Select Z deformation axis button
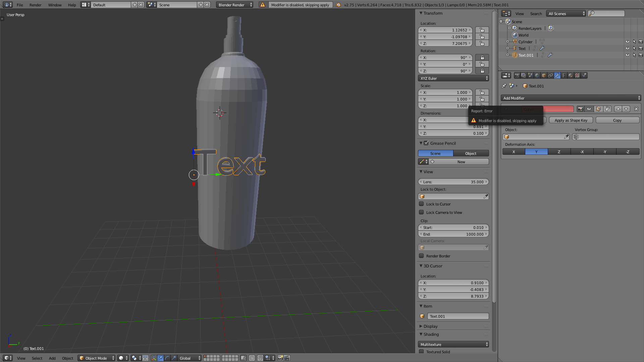Screen dimensions: 644x362 (x=559, y=152)
